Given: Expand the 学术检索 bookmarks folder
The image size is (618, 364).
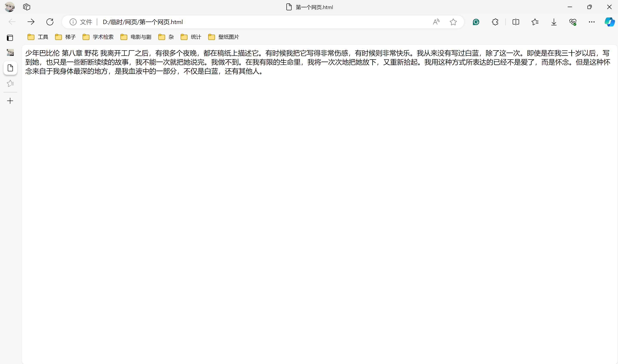Looking at the screenshot, I should coord(98,37).
